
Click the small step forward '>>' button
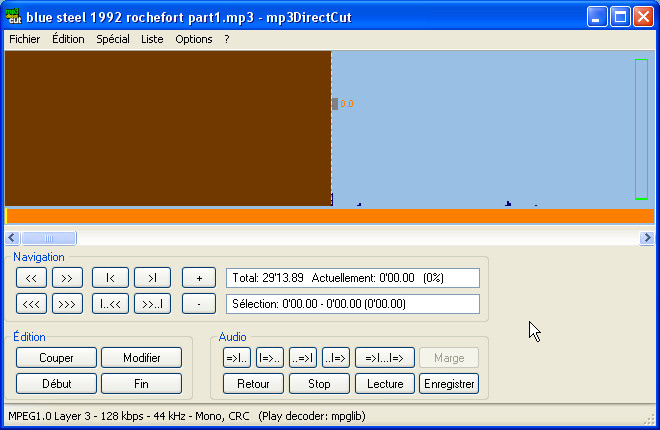[x=67, y=278]
